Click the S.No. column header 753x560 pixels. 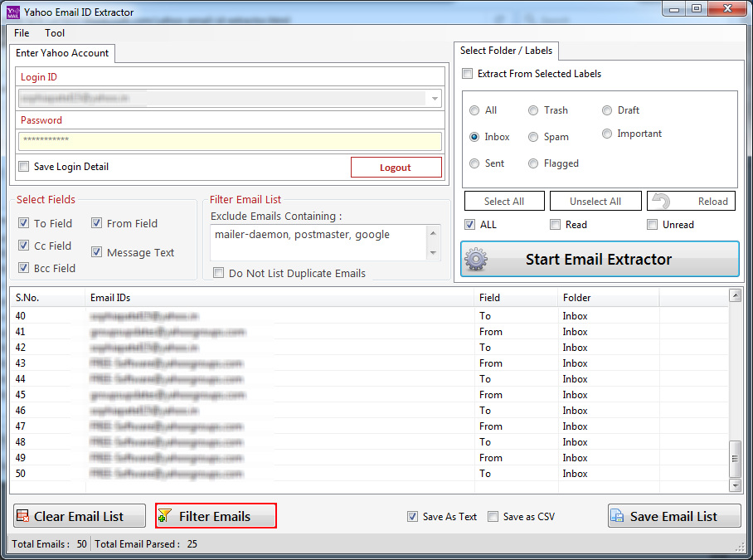click(x=47, y=298)
